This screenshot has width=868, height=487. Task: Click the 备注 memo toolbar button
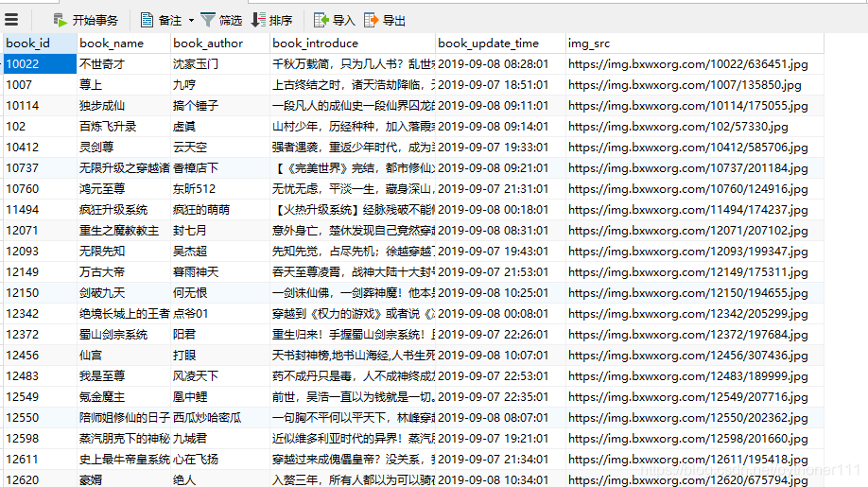tap(161, 21)
